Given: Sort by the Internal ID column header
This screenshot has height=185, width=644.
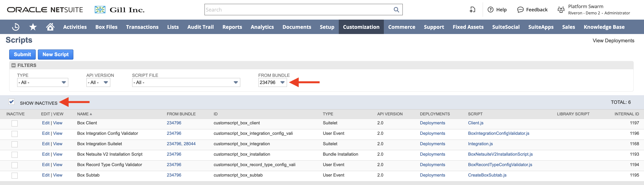Looking at the screenshot, I should coord(627,114).
